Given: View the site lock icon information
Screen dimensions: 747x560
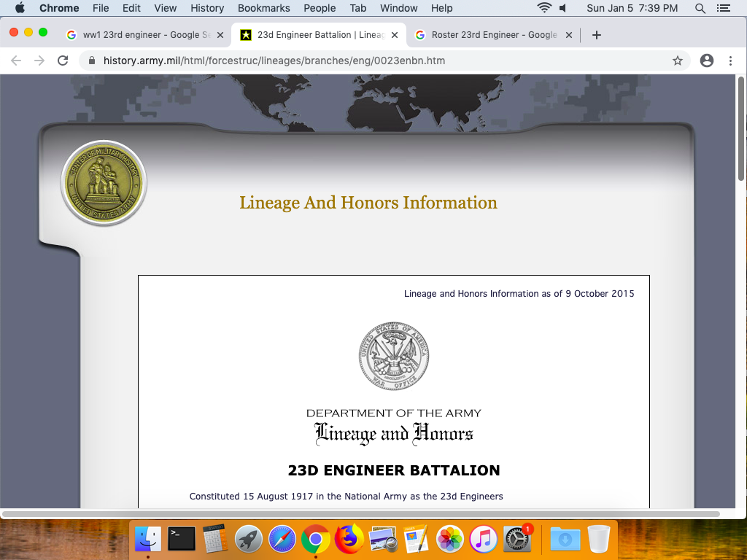Looking at the screenshot, I should point(92,61).
